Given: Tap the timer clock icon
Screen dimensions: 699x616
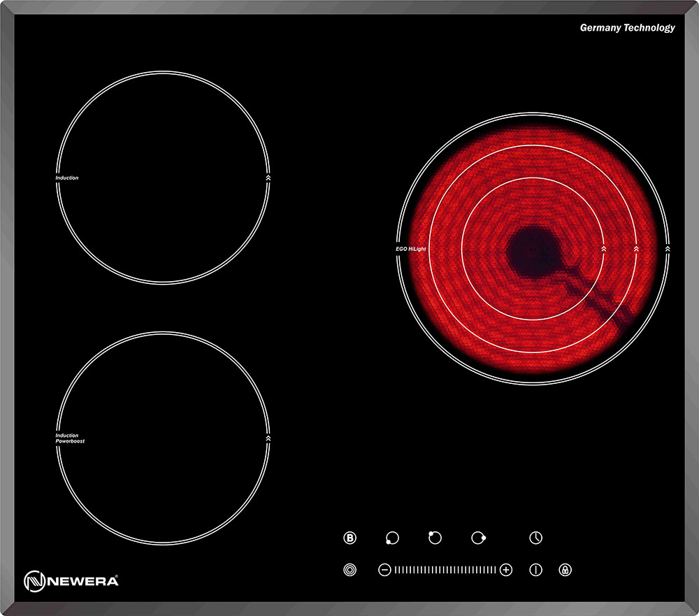Looking at the screenshot, I should coord(535,538).
